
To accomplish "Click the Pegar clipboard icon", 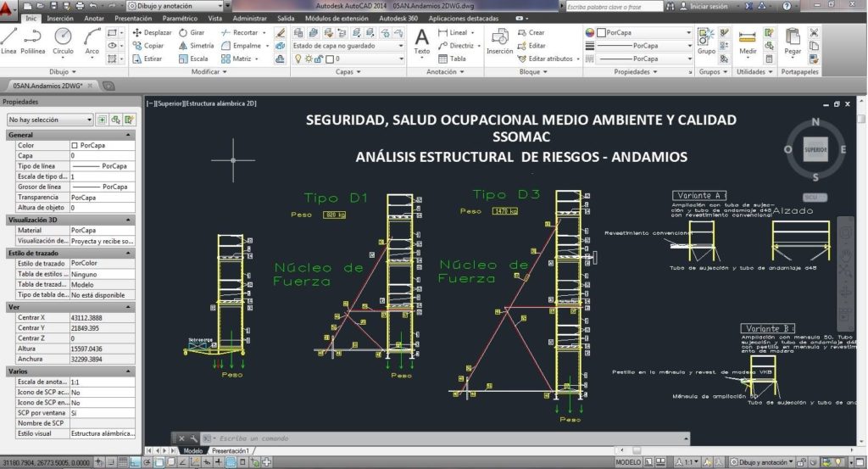I will [793, 40].
